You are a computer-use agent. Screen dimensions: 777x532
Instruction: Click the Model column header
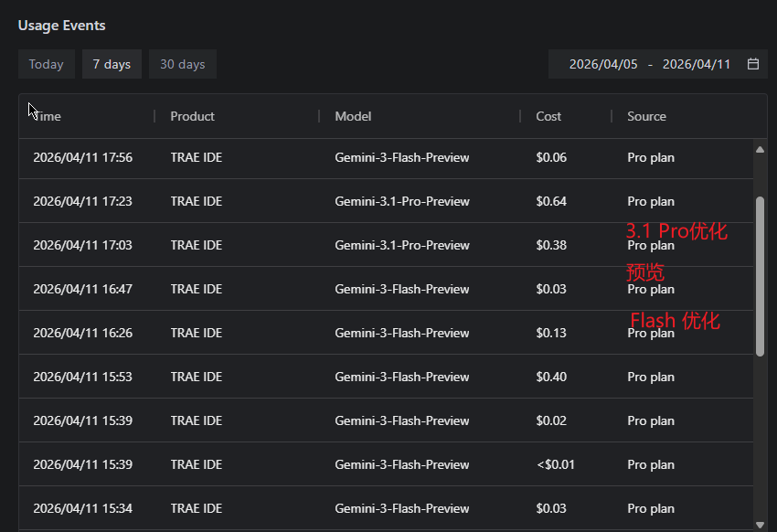(353, 116)
